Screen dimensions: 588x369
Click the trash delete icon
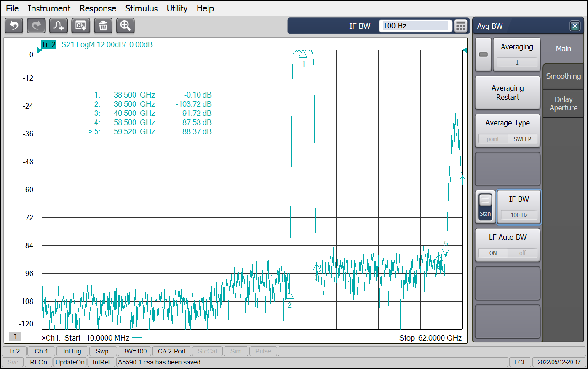point(103,26)
